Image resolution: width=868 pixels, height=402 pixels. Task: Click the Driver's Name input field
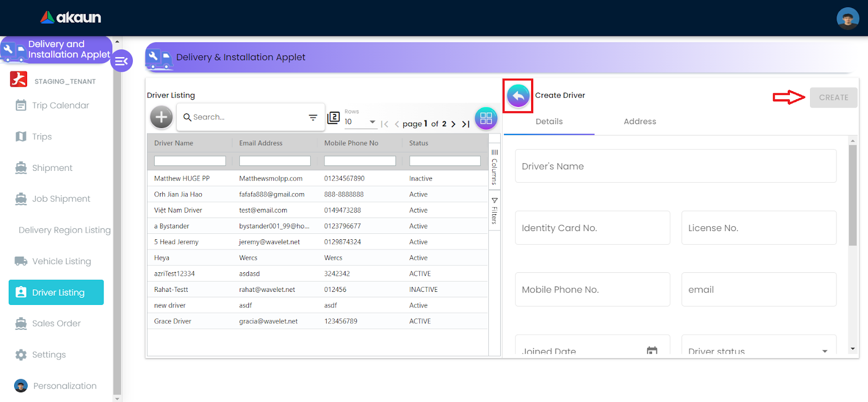coord(675,167)
